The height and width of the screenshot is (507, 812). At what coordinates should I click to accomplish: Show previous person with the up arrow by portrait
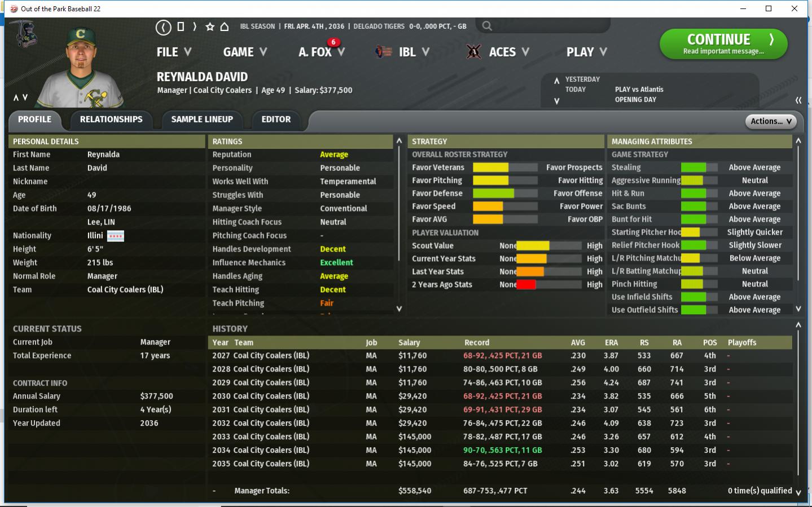(x=16, y=98)
